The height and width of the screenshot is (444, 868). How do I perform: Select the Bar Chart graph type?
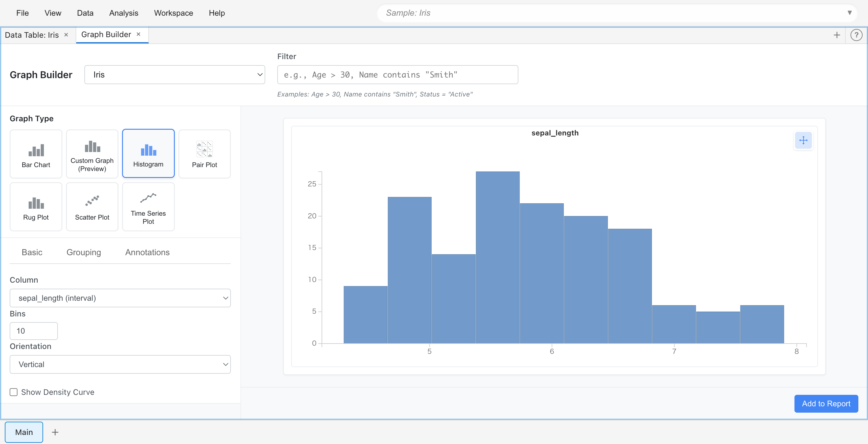(36, 154)
